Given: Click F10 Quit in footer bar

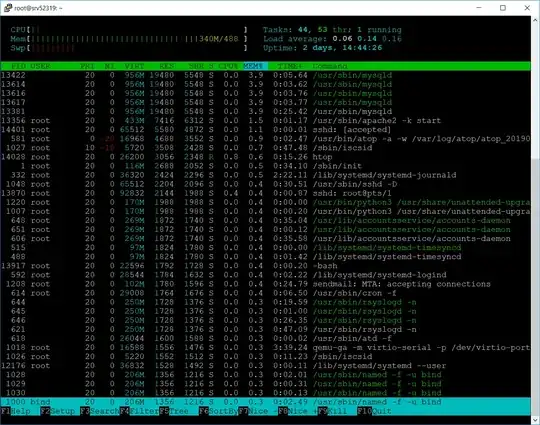Looking at the screenshot, I should pos(374,411).
